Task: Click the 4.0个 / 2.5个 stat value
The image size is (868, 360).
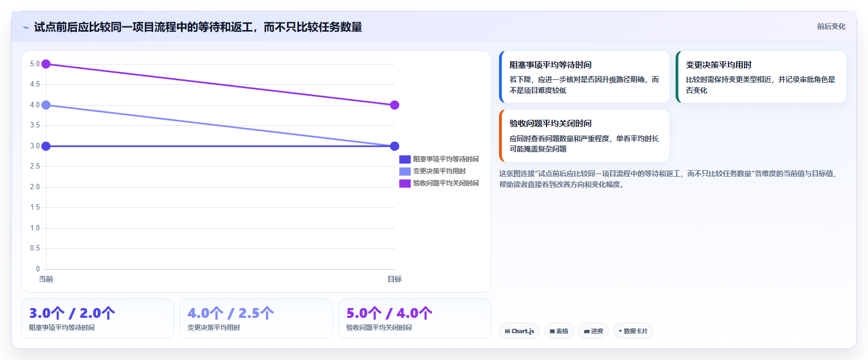Action: (230, 313)
